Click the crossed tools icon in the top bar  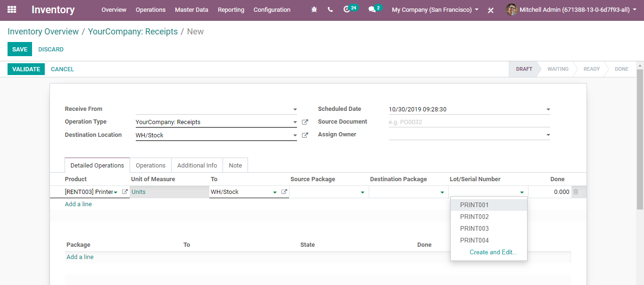(x=491, y=10)
